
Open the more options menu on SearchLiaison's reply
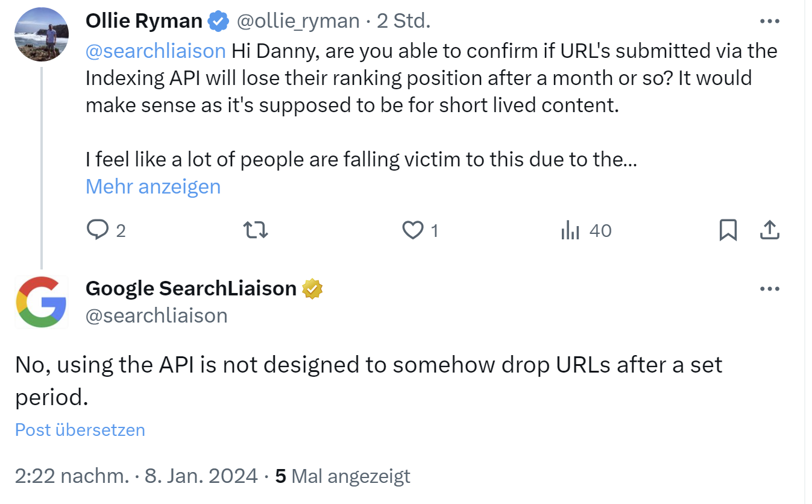[769, 288]
